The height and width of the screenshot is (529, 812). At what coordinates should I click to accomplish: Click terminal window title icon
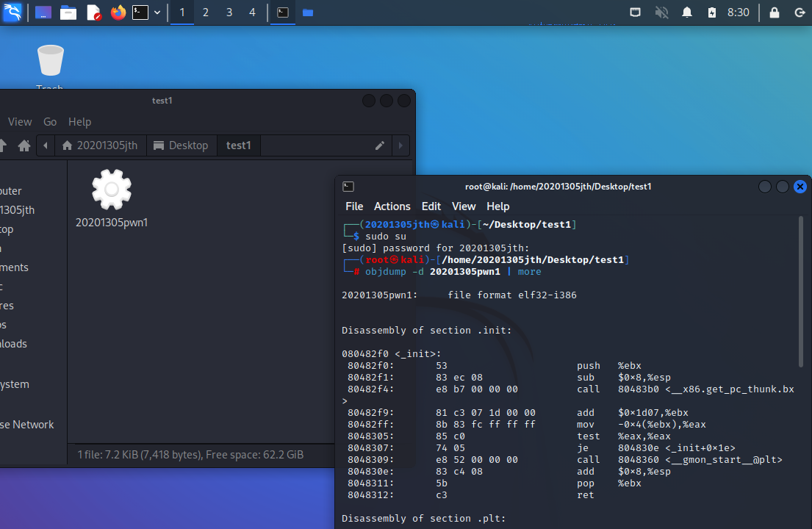348,187
